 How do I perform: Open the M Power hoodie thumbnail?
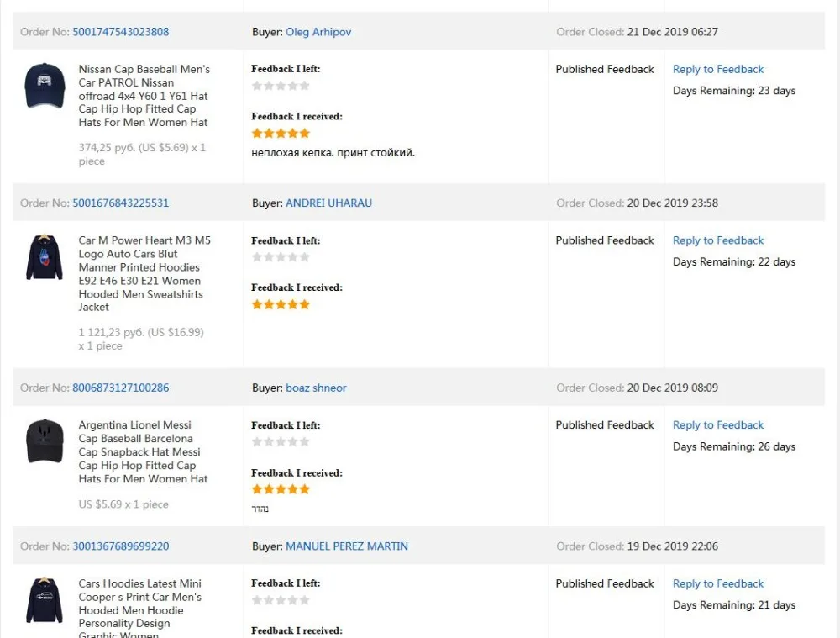45,257
